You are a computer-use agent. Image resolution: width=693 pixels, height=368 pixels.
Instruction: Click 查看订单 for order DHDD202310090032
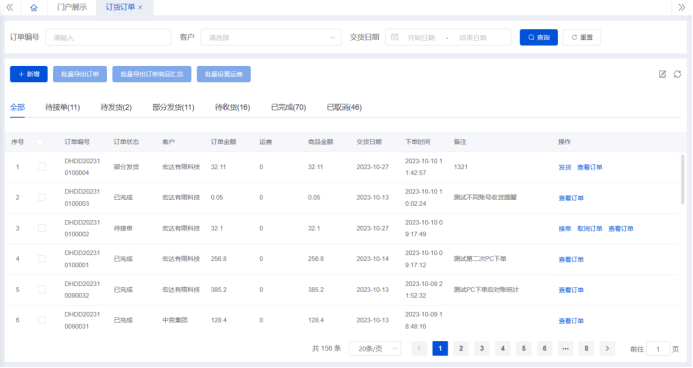pyautogui.click(x=571, y=290)
